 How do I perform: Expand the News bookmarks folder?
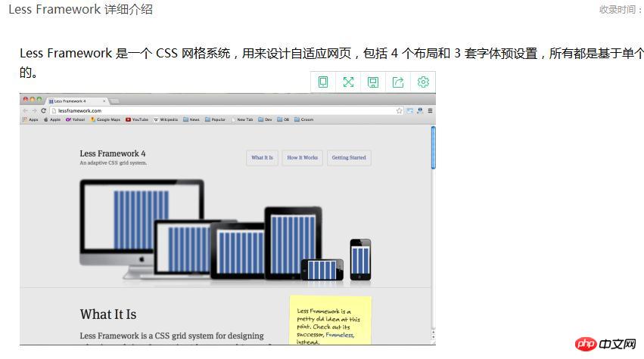tap(191, 120)
